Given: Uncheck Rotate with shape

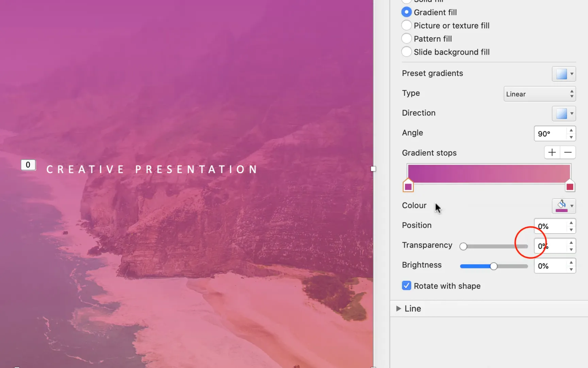Looking at the screenshot, I should click(x=406, y=286).
